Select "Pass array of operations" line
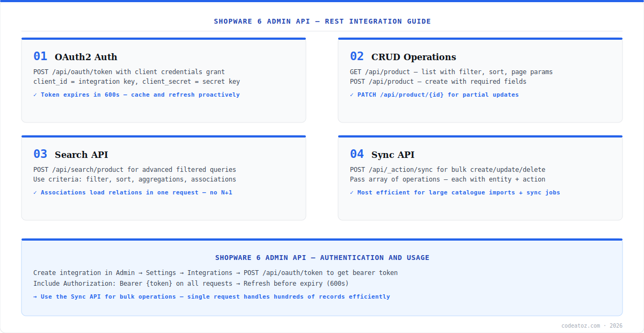Screen dimensions: 644x333 (x=448, y=179)
